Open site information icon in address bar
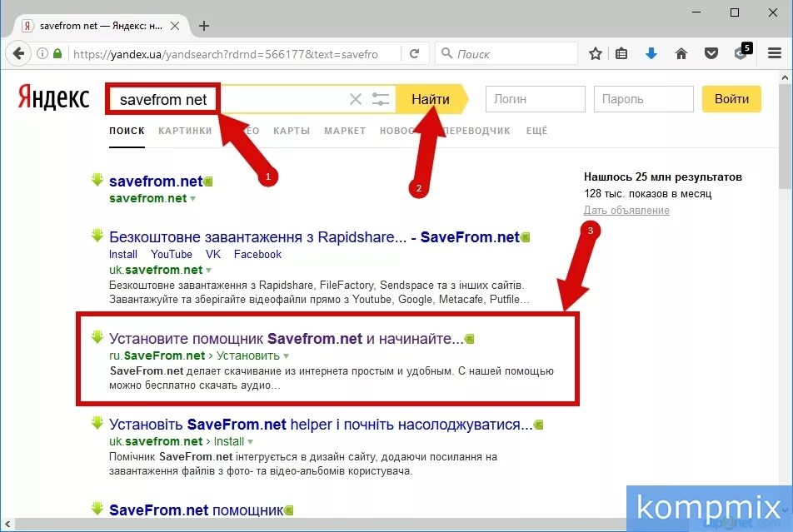793x532 pixels. [x=43, y=53]
